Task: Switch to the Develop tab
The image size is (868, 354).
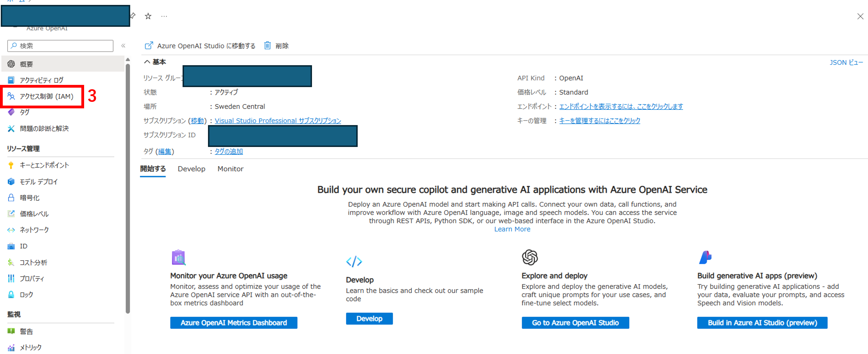Action: tap(191, 169)
